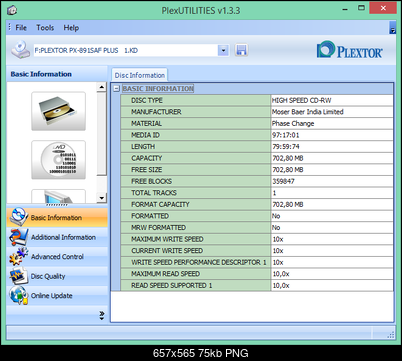The width and height of the screenshot is (402, 361).
Task: Select Basic Information in the navigation pane
Action: pyautogui.click(x=57, y=217)
